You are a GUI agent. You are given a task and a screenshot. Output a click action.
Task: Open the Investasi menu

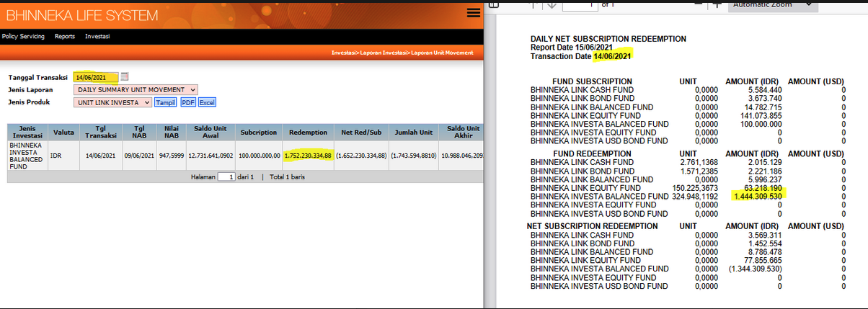pos(97,36)
